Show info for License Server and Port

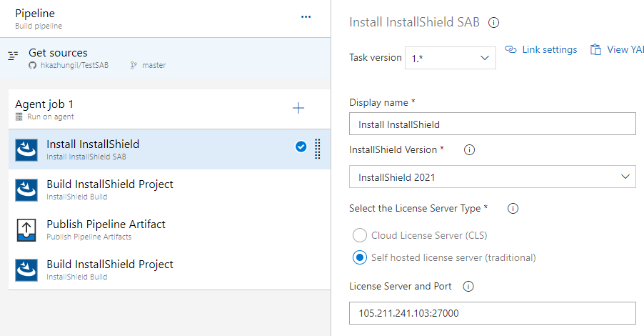point(468,286)
